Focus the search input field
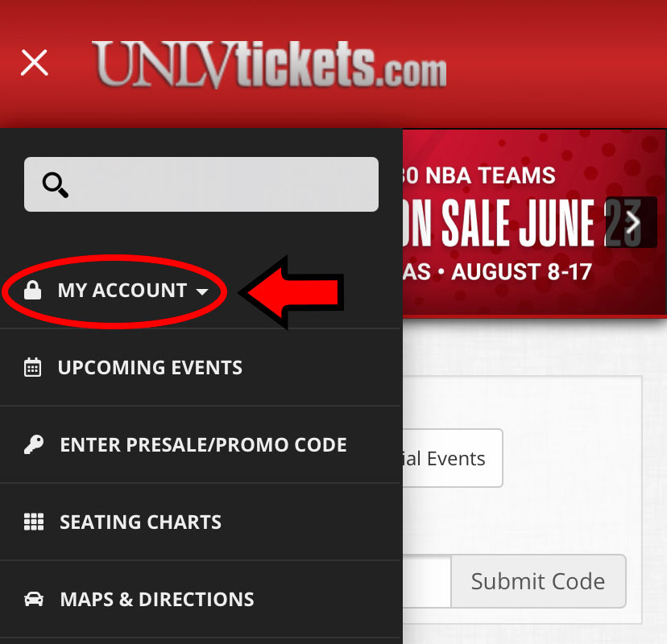 click(201, 184)
